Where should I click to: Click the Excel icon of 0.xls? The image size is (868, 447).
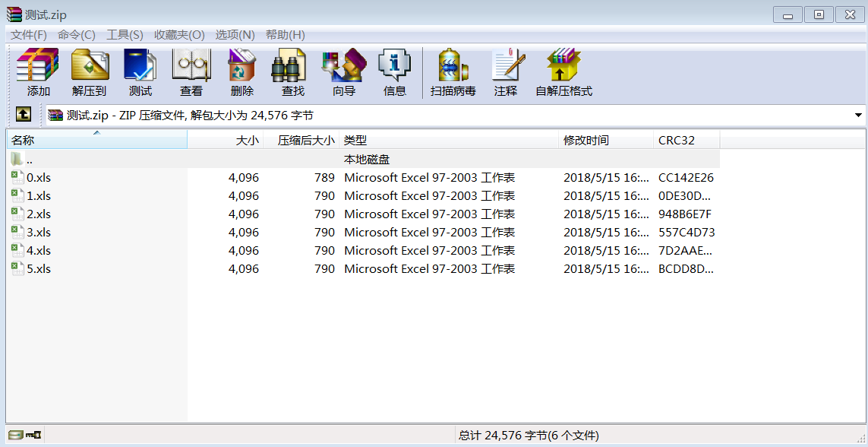pos(17,177)
